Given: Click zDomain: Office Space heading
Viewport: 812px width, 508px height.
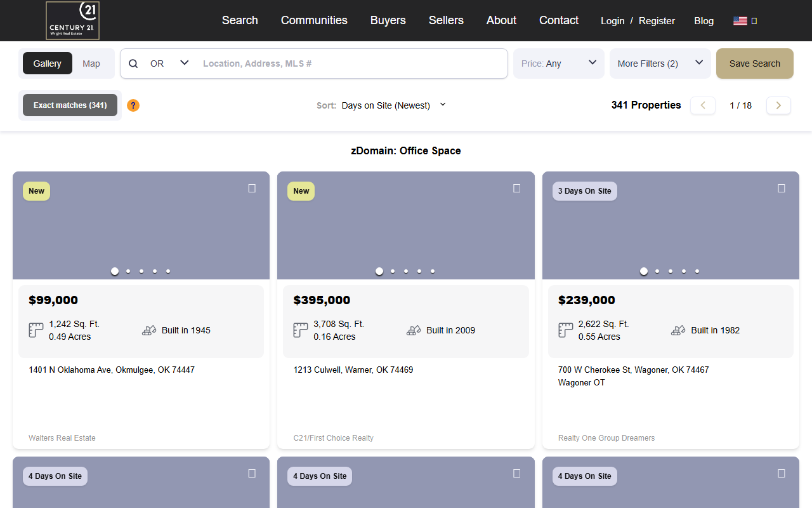Looking at the screenshot, I should tap(406, 151).
